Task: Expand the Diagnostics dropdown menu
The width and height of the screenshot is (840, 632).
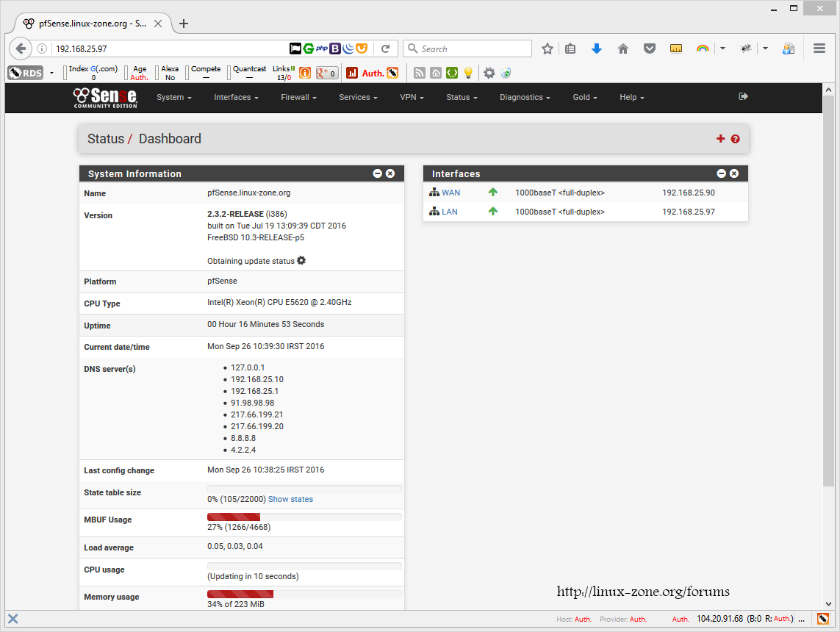Action: (x=525, y=97)
